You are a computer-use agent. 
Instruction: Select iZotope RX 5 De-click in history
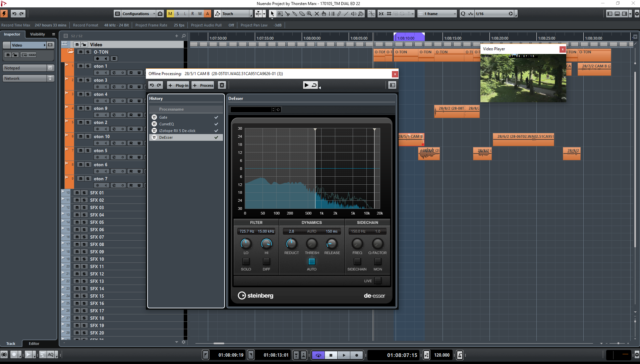click(177, 131)
